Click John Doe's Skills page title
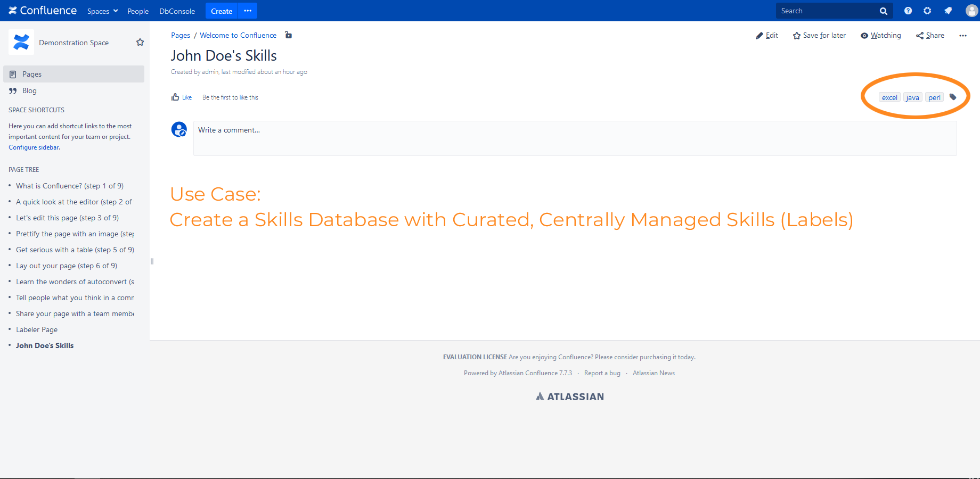Viewport: 980px width, 479px height. coord(224,55)
